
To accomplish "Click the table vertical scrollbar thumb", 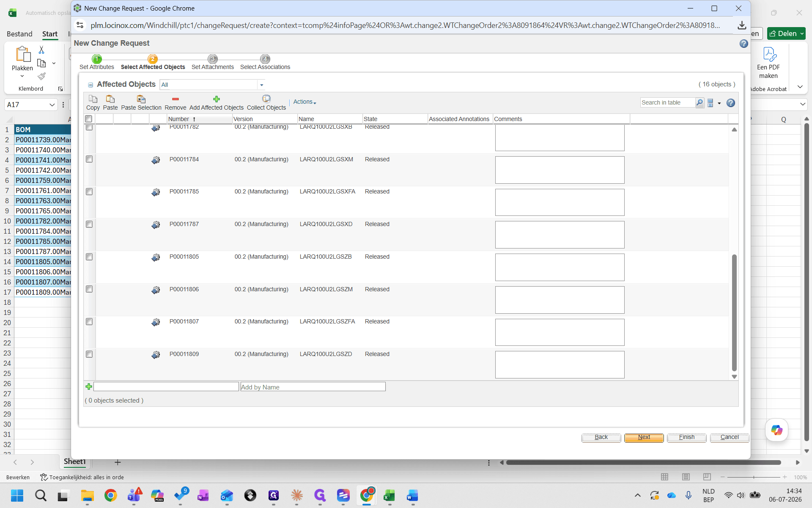I will pyautogui.click(x=734, y=312).
